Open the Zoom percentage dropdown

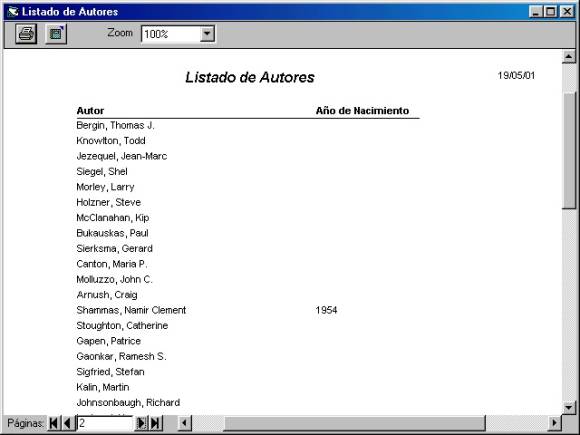pos(207,34)
